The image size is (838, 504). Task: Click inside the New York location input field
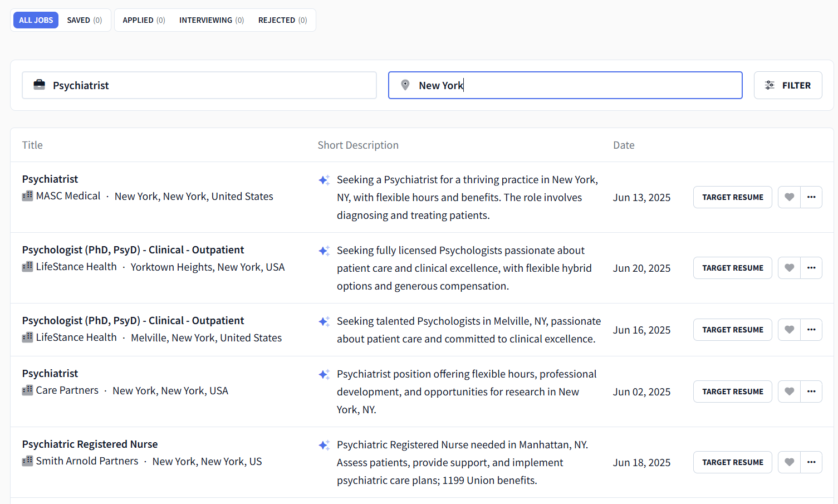pyautogui.click(x=557, y=85)
